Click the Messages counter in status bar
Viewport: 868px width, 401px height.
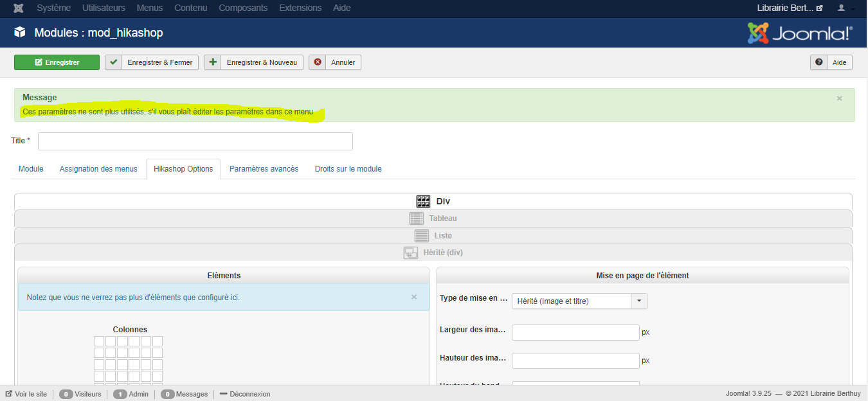point(184,394)
